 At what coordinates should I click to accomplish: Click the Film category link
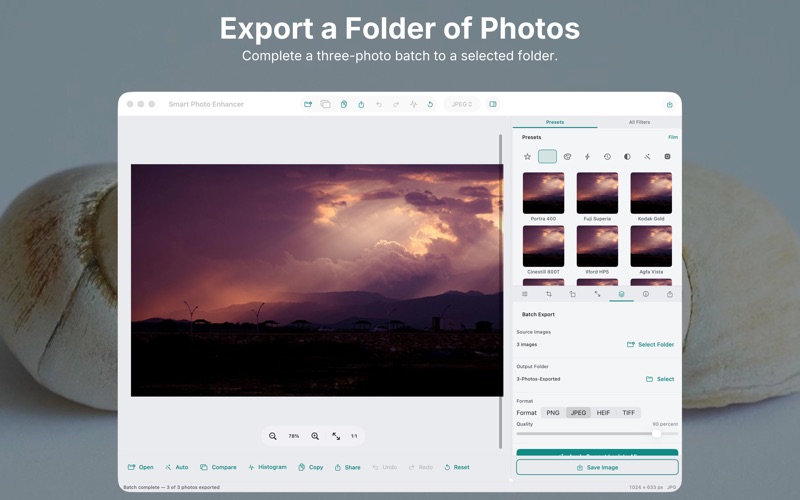[673, 137]
